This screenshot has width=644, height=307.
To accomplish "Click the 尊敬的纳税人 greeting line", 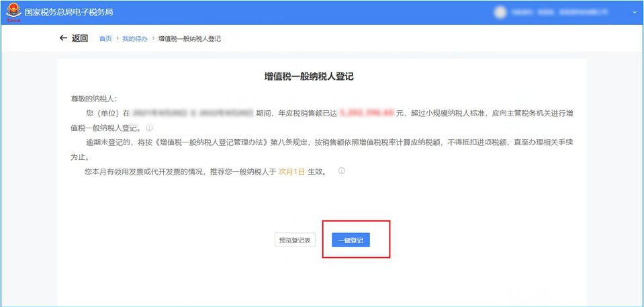I will [94, 99].
